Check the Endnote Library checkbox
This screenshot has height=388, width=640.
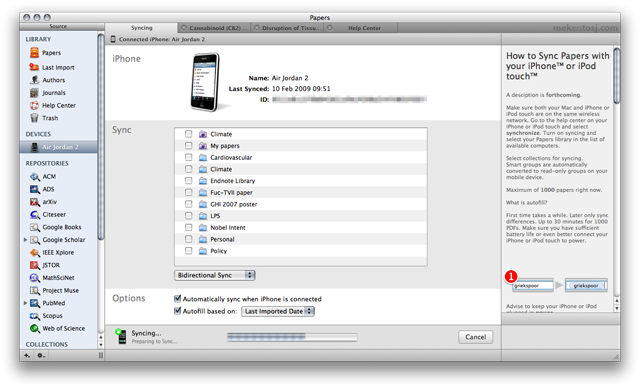coord(188,180)
